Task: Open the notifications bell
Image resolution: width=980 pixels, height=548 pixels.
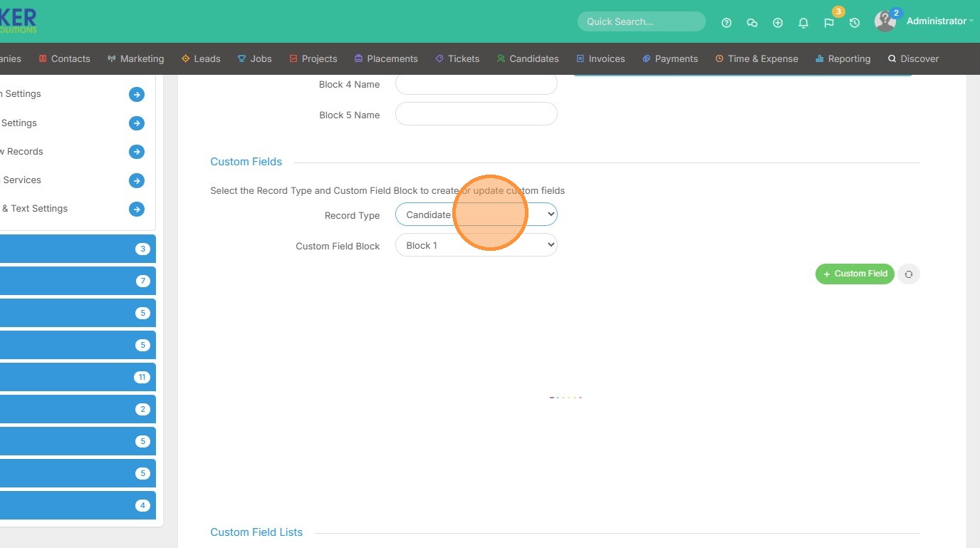Action: click(803, 23)
